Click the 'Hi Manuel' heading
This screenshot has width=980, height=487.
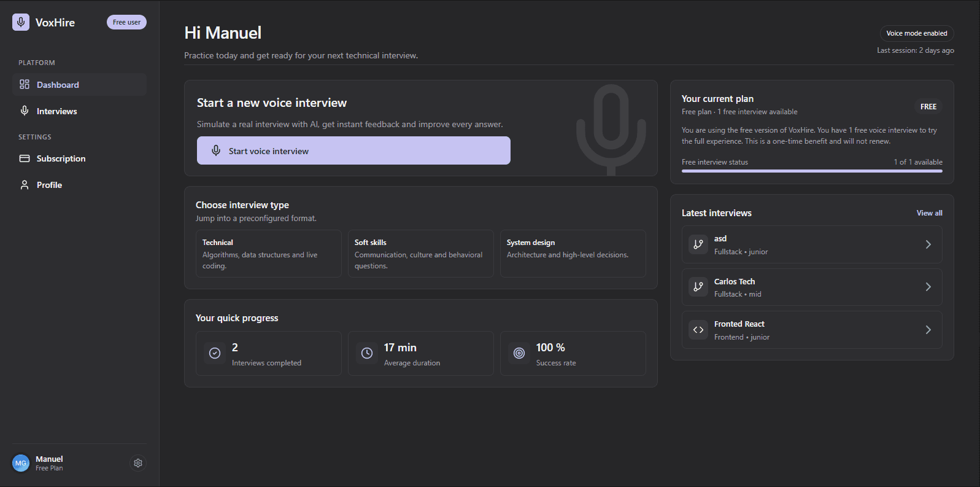[223, 33]
